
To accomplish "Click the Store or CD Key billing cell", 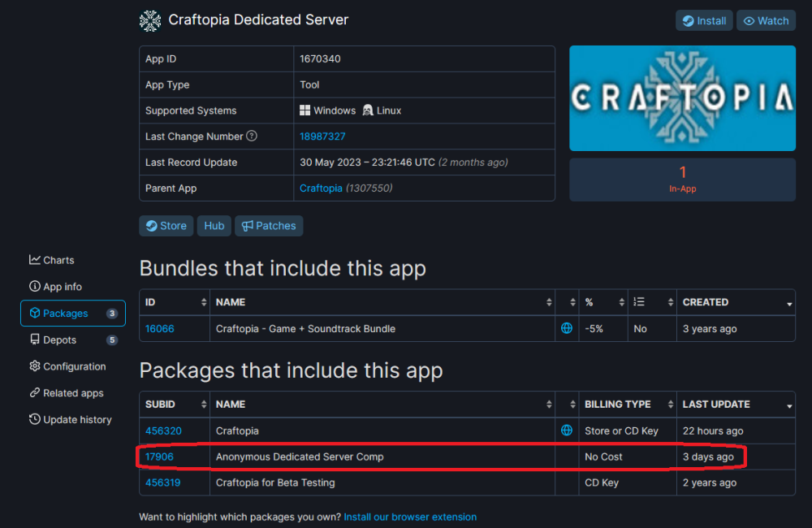I will [x=628, y=431].
